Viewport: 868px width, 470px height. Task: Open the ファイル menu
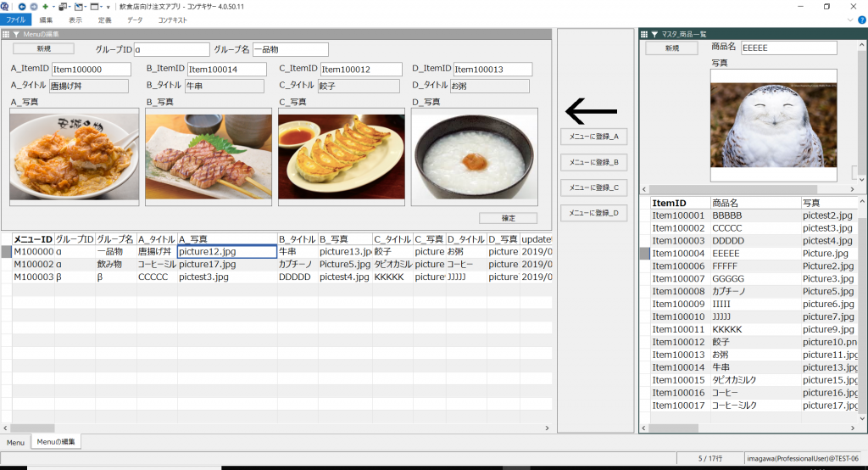(x=15, y=20)
